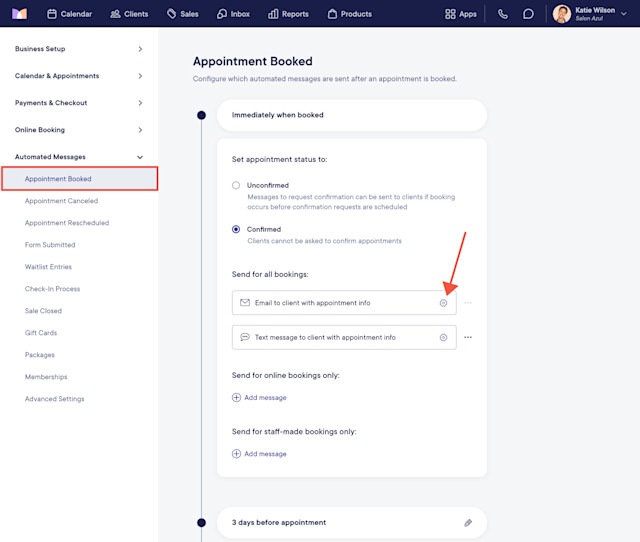Image resolution: width=640 pixels, height=542 pixels.
Task: Go to Form Submitted messages
Action: pyautogui.click(x=50, y=245)
